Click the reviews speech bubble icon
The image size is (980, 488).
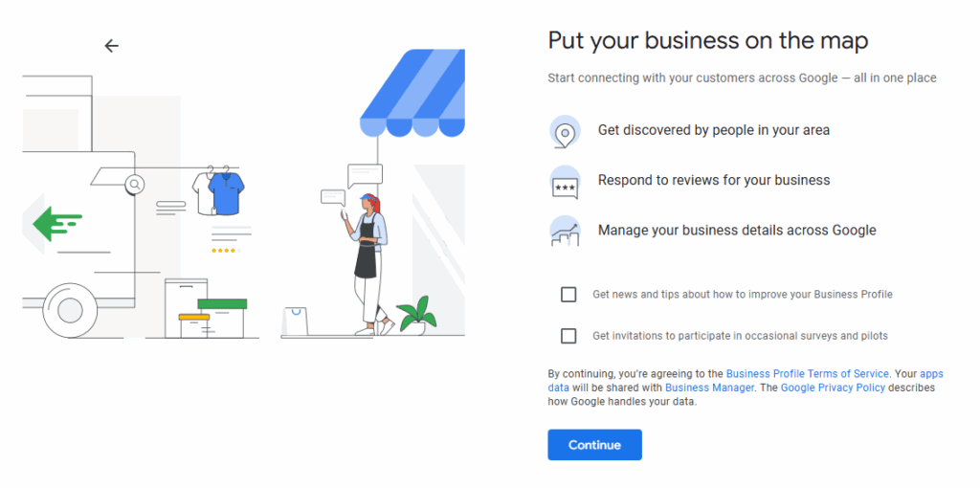pos(565,182)
